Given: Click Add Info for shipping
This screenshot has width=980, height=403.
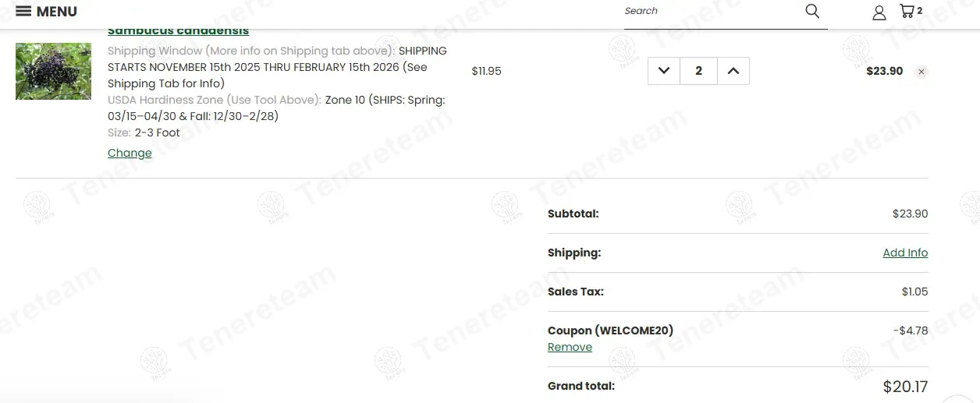Looking at the screenshot, I should point(905,253).
